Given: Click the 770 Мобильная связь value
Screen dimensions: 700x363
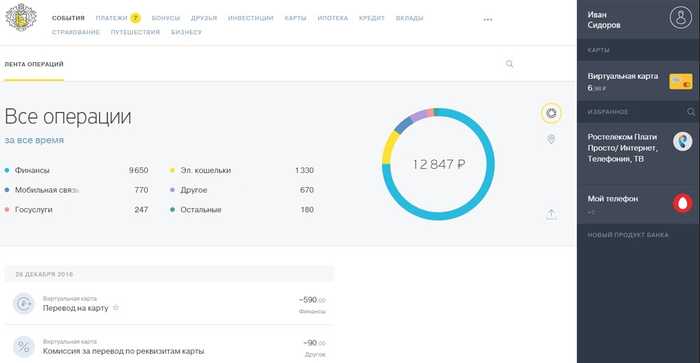Looking at the screenshot, I should pyautogui.click(x=141, y=190).
